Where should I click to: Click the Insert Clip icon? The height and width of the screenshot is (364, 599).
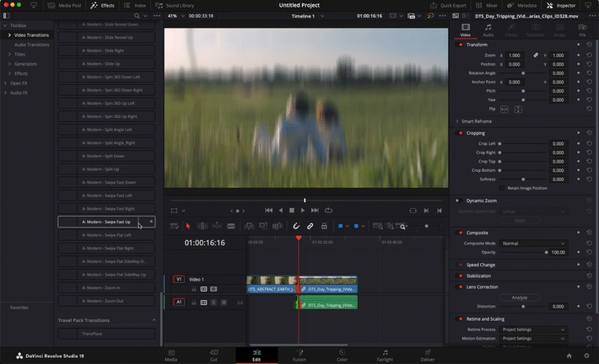[249, 227]
